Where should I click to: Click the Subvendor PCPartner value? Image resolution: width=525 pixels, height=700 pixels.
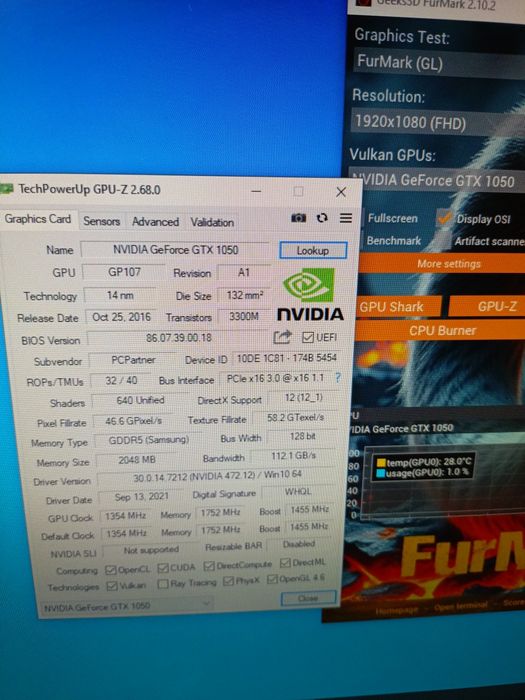[x=133, y=360]
